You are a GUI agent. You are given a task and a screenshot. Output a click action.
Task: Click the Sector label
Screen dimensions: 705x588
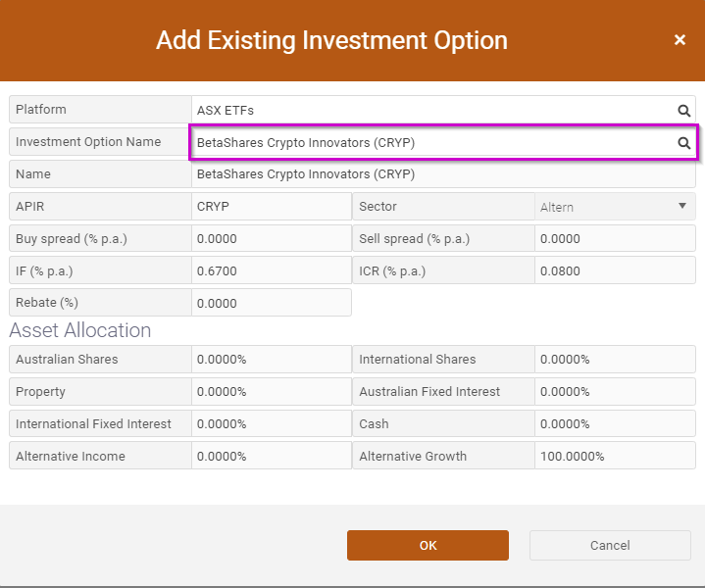pos(378,207)
